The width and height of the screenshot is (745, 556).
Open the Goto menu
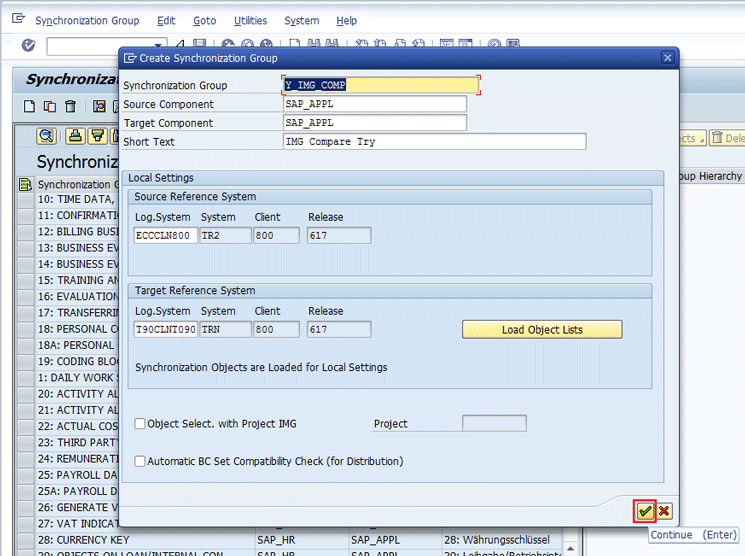(x=204, y=20)
